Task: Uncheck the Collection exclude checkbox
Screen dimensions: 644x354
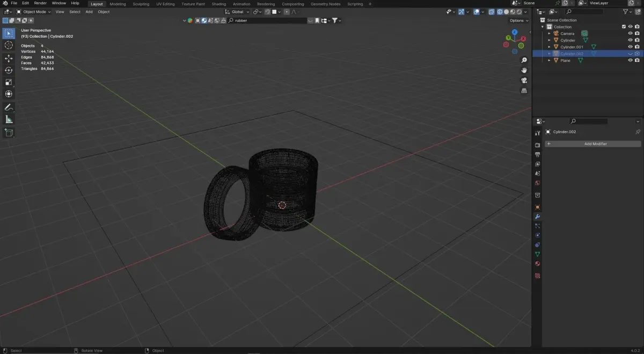Action: pos(624,27)
